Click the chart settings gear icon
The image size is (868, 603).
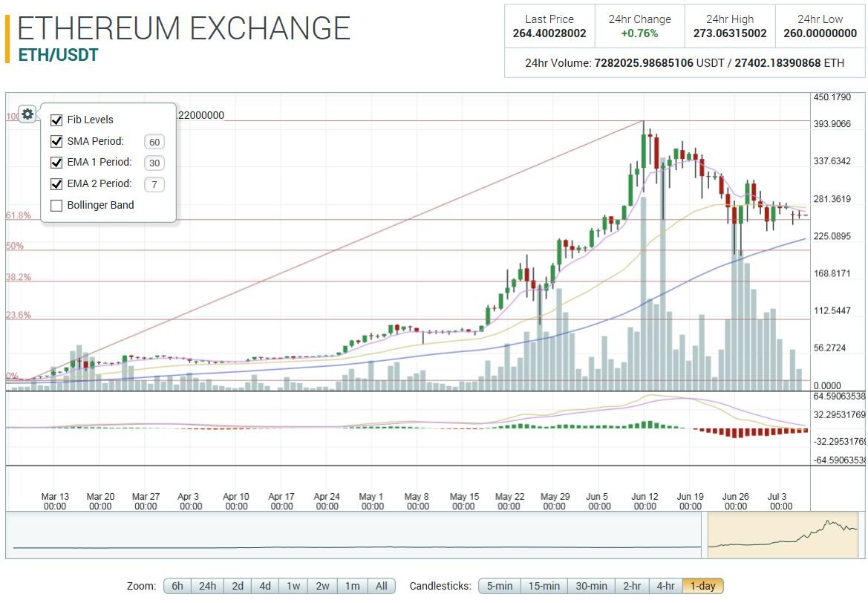(27, 114)
